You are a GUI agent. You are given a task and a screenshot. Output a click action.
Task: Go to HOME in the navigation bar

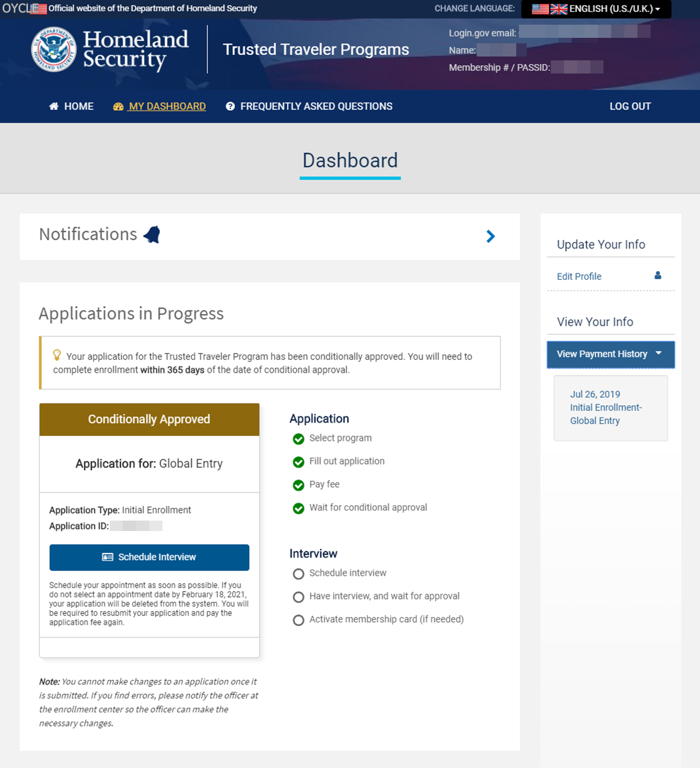tap(71, 106)
